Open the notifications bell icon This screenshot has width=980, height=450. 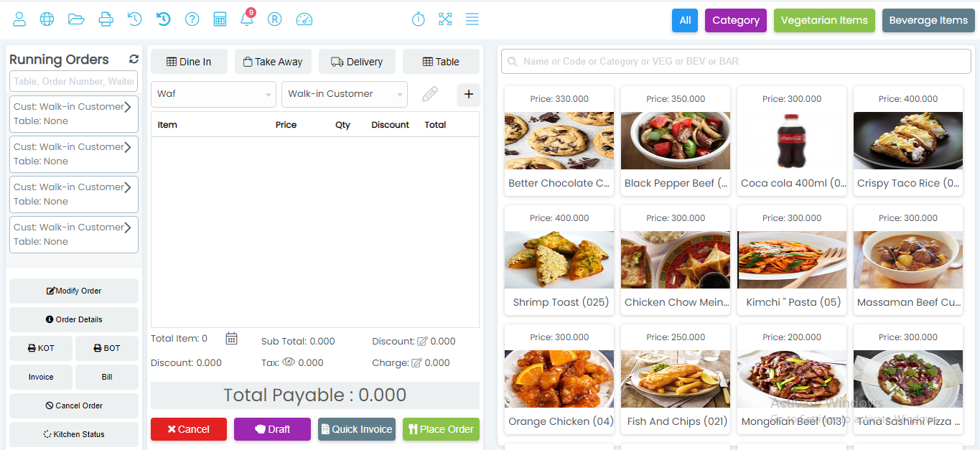(x=247, y=19)
